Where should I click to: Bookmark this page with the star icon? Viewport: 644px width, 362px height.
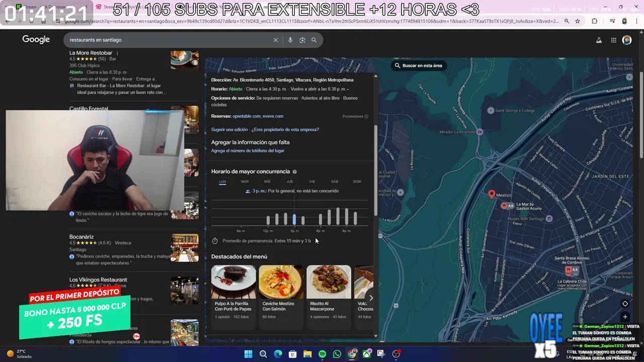click(x=578, y=21)
